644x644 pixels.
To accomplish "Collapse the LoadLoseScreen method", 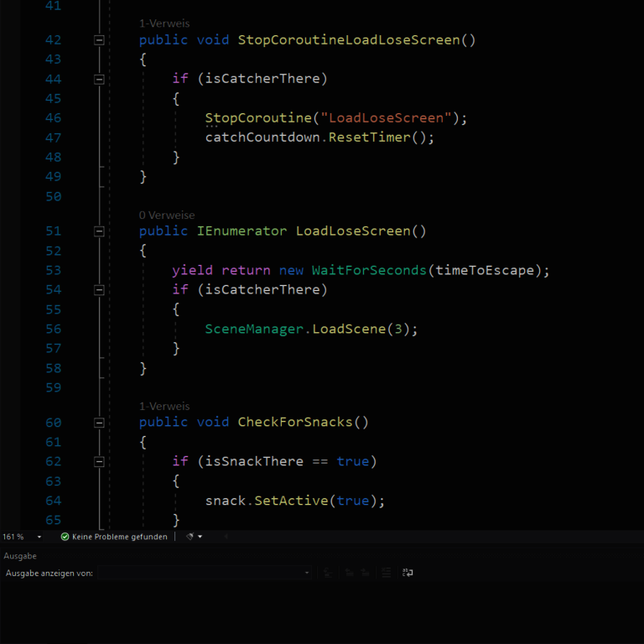I will click(99, 231).
